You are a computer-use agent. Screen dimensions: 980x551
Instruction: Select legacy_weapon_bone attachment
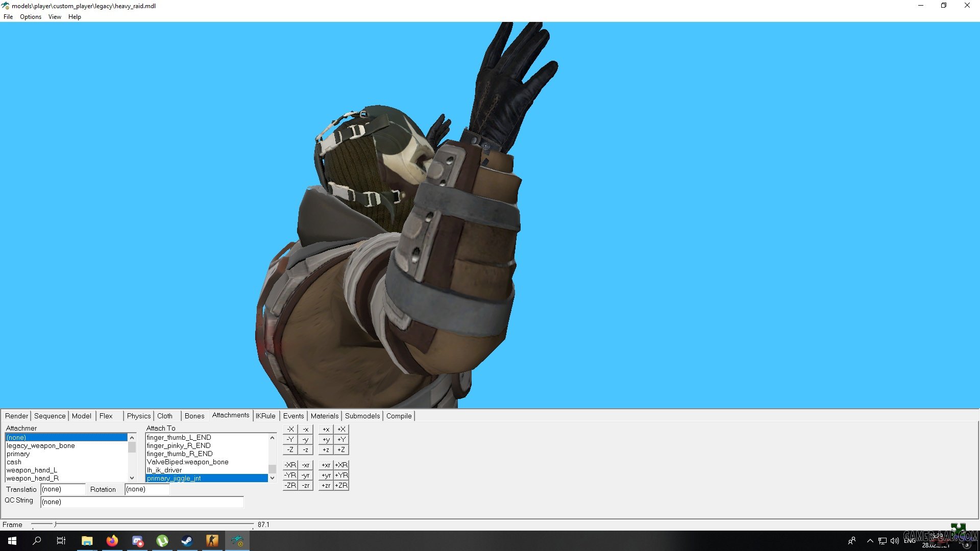point(66,446)
